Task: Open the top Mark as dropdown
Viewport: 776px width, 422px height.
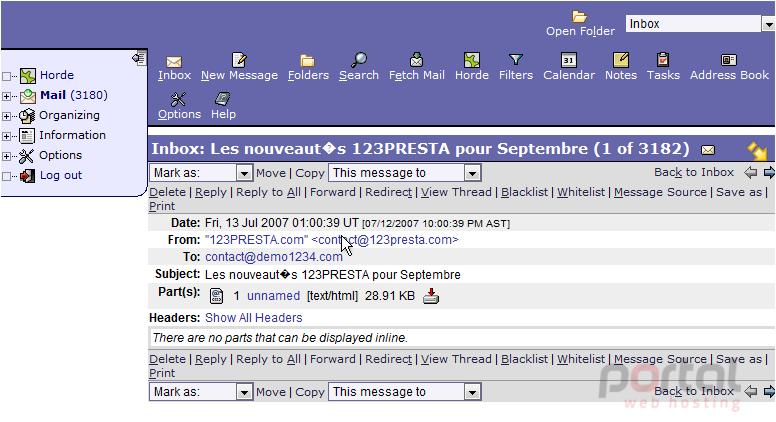Action: coord(201,173)
